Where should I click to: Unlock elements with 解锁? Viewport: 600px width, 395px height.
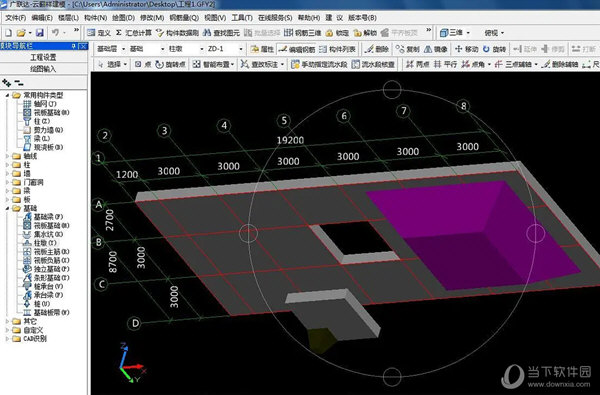point(365,33)
